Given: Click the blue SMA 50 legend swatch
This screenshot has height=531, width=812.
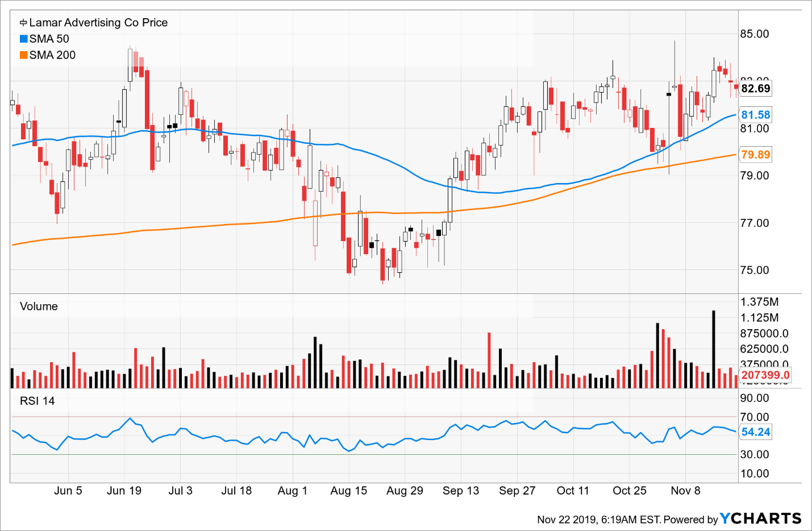Looking at the screenshot, I should tap(23, 39).
